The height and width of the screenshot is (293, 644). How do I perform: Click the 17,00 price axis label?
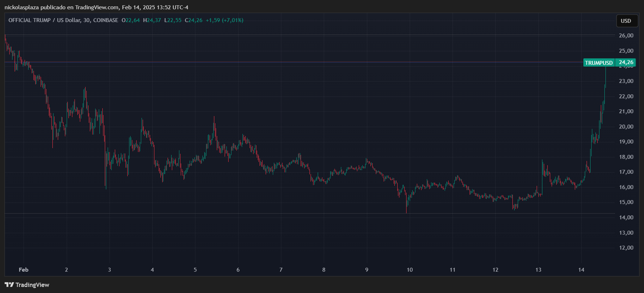pos(626,172)
